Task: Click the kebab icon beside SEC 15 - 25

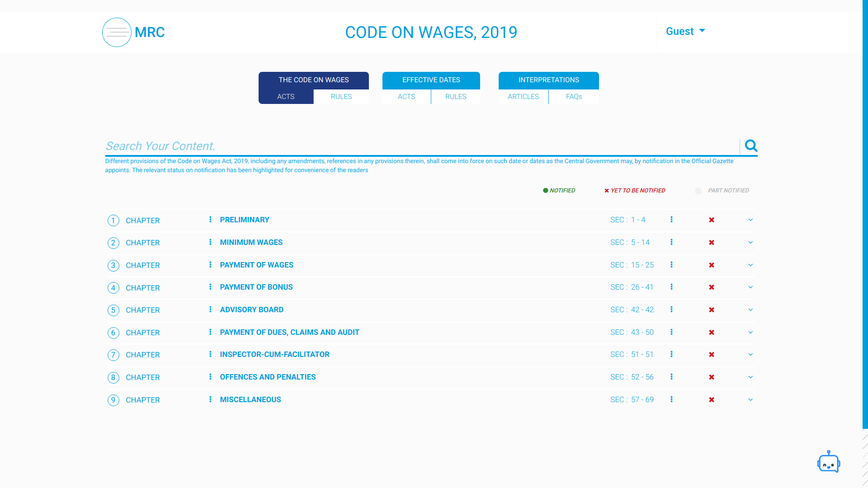Action: click(671, 265)
